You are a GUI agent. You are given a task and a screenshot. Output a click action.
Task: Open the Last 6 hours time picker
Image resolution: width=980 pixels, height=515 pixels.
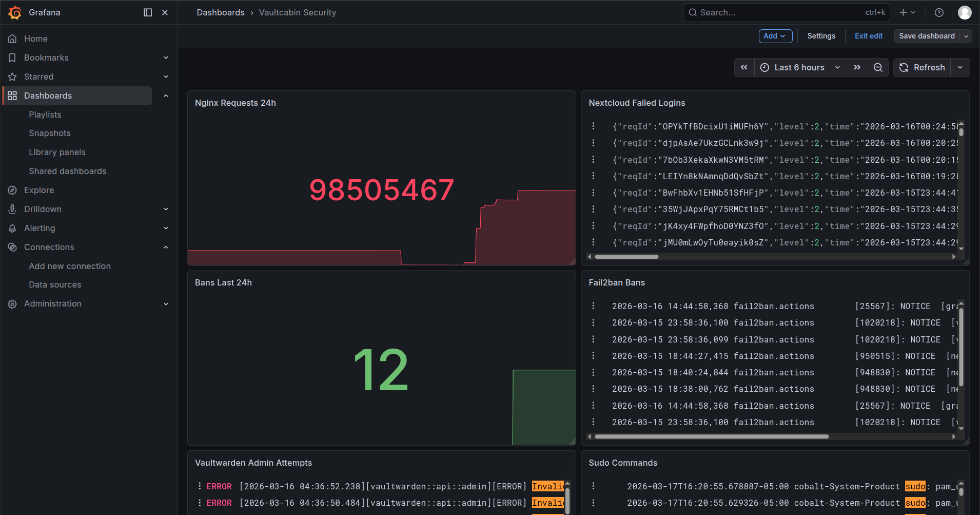pyautogui.click(x=800, y=67)
